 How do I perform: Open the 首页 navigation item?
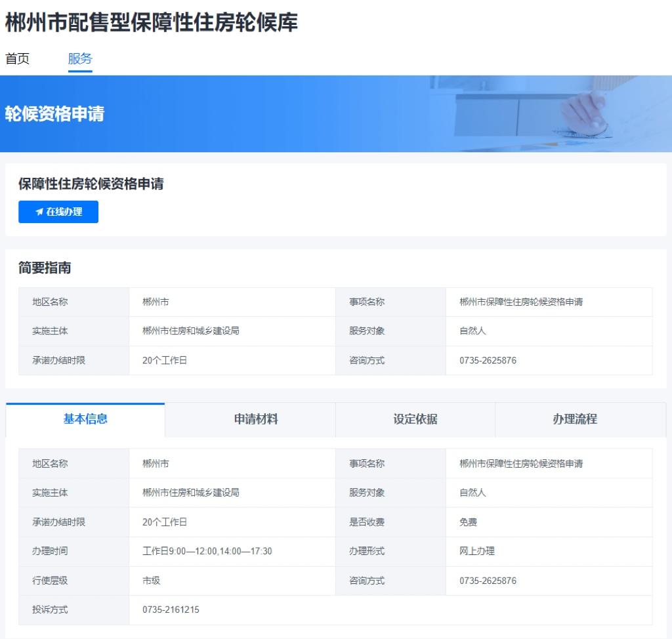[x=17, y=58]
